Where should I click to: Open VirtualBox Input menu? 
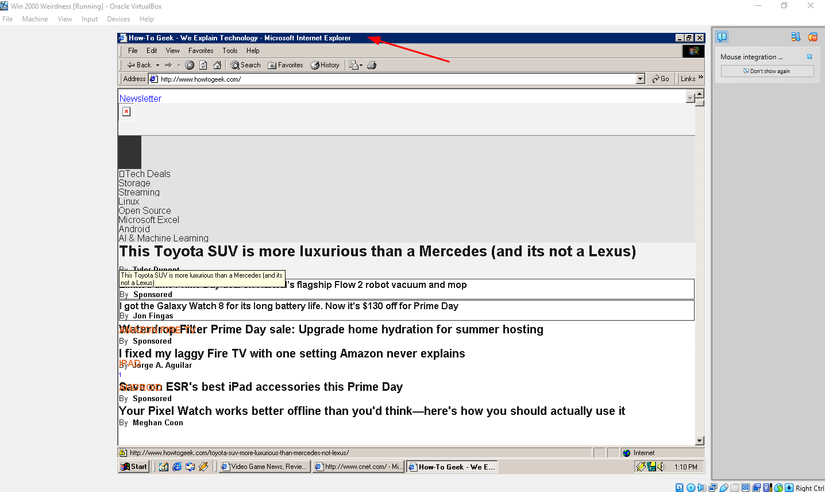89,19
